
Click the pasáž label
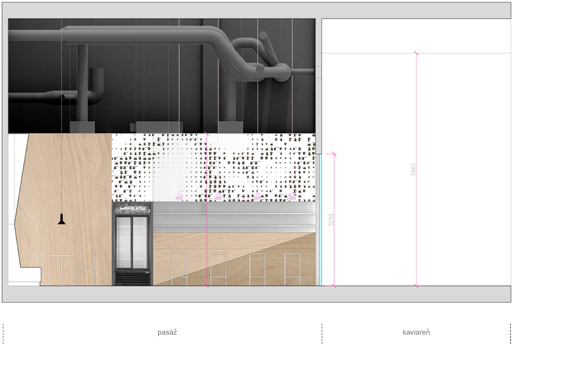(x=167, y=332)
